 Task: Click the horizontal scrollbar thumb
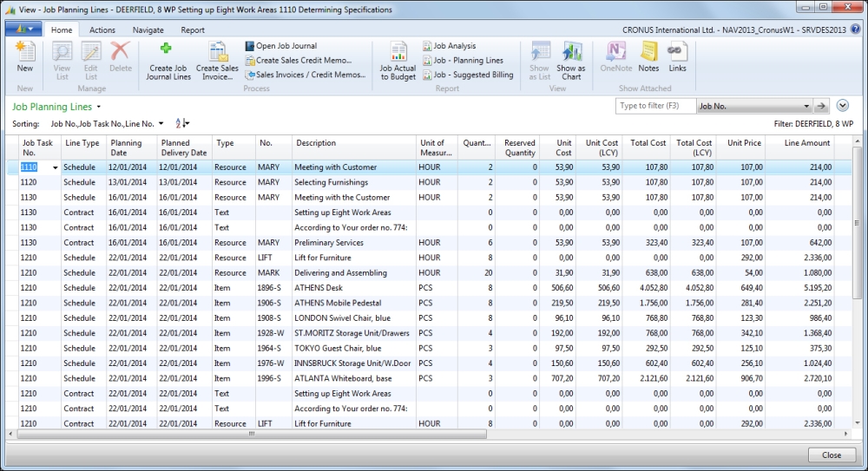tap(252, 434)
